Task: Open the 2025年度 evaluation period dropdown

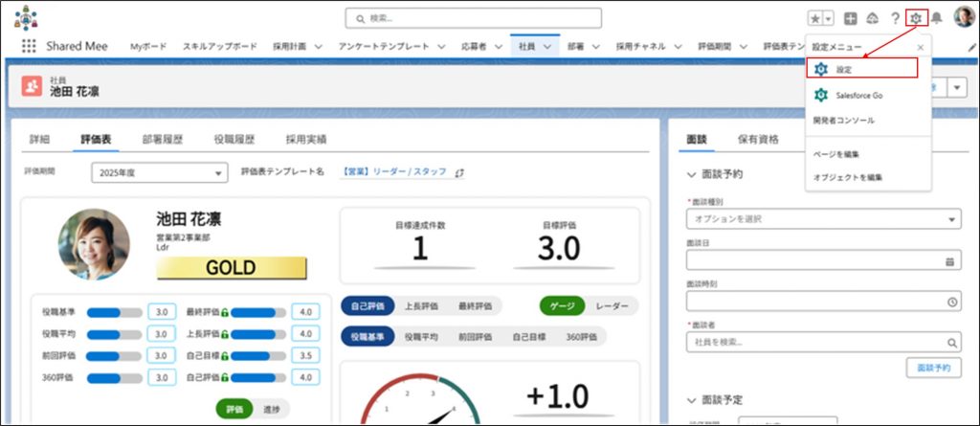Action: coord(160,172)
